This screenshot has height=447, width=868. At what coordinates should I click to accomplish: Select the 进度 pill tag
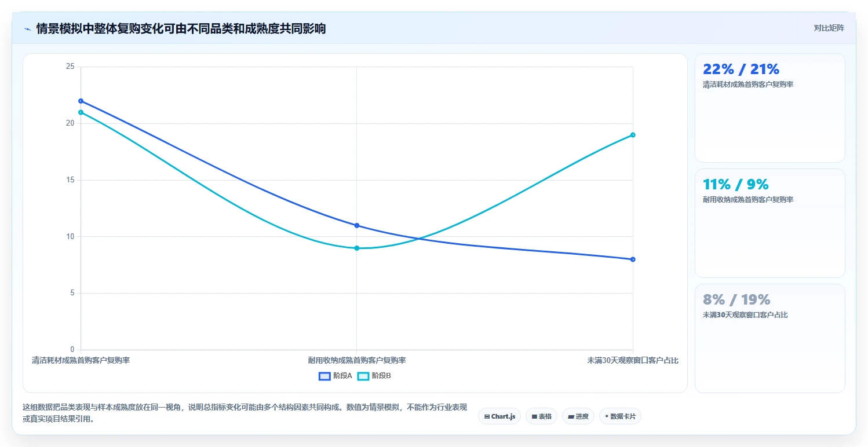[578, 416]
